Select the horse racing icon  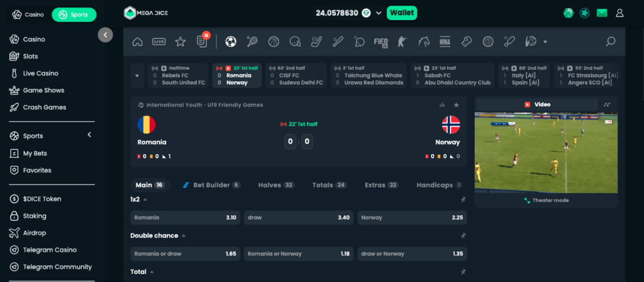423,42
